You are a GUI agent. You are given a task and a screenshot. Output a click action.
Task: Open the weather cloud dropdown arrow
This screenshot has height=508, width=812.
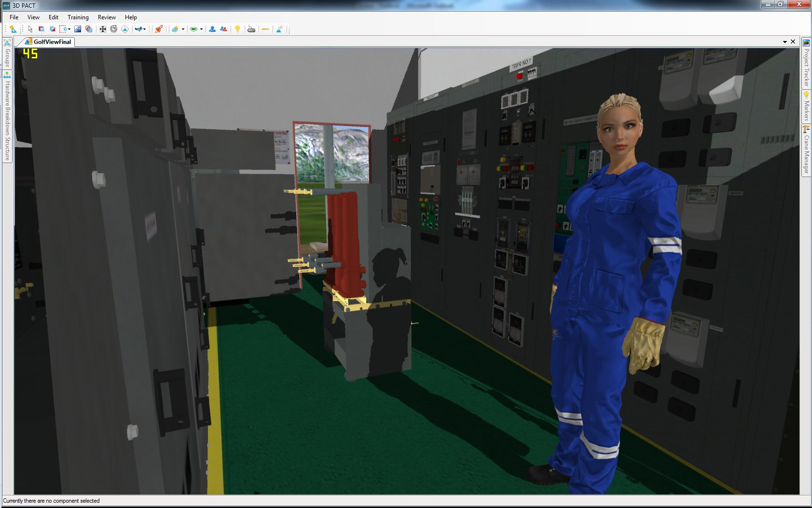[183, 29]
